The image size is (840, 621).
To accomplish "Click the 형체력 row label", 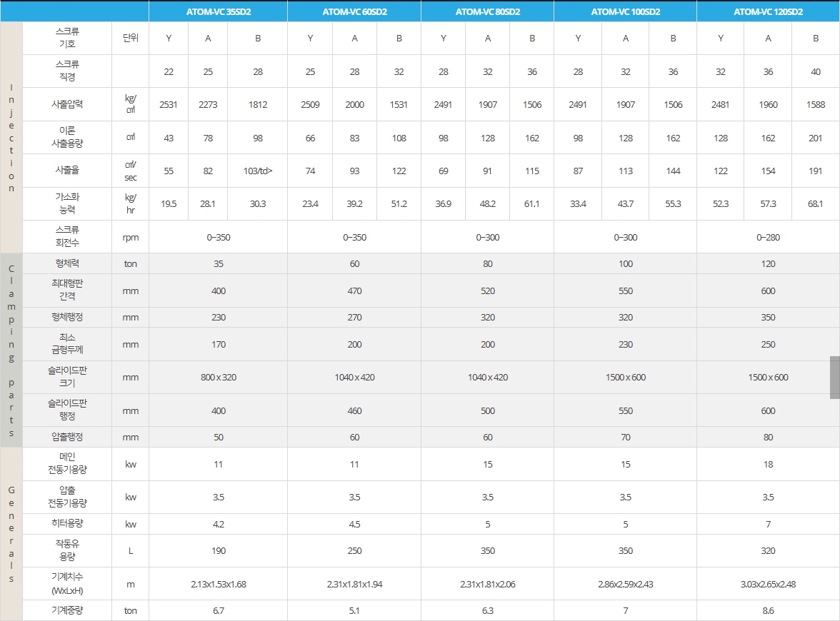I will [x=67, y=264].
